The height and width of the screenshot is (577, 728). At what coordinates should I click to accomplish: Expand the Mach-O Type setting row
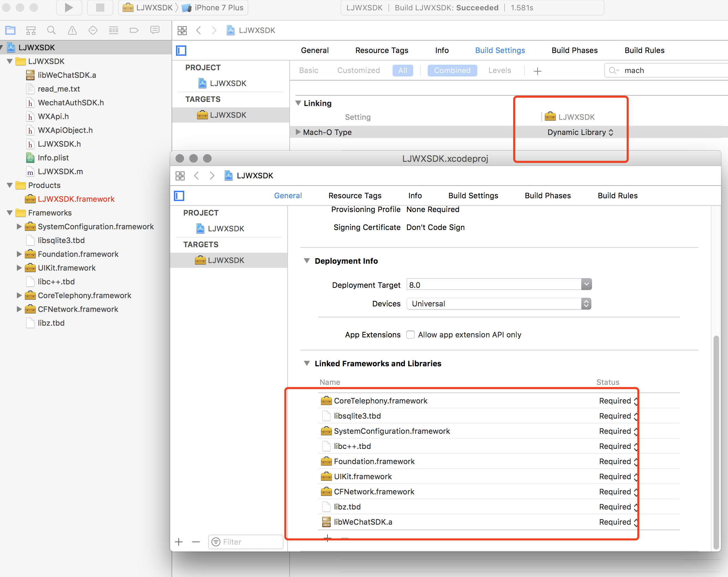coord(298,132)
